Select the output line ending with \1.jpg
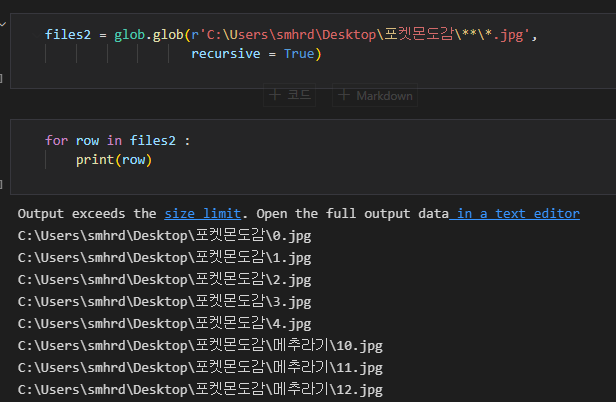This screenshot has width=616, height=402. pyautogui.click(x=164, y=258)
